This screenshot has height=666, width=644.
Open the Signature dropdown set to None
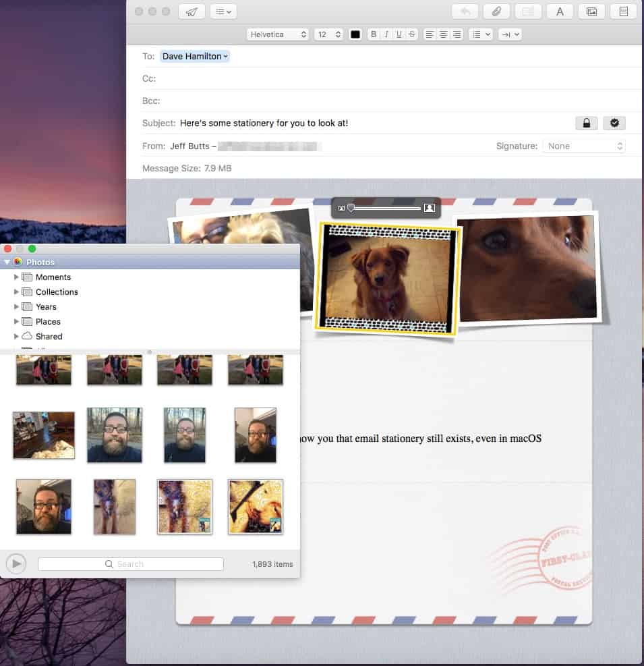coord(584,146)
